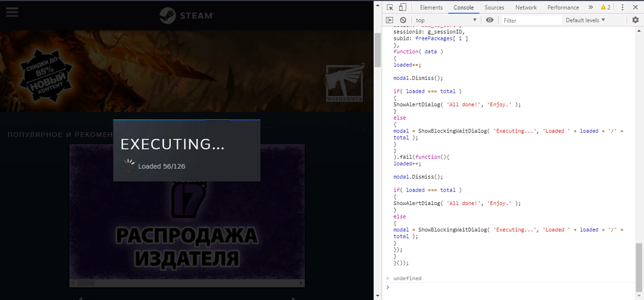Image resolution: width=644 pixels, height=300 pixels.
Task: Click the Warhammer logo on the banner
Action: click(x=345, y=84)
